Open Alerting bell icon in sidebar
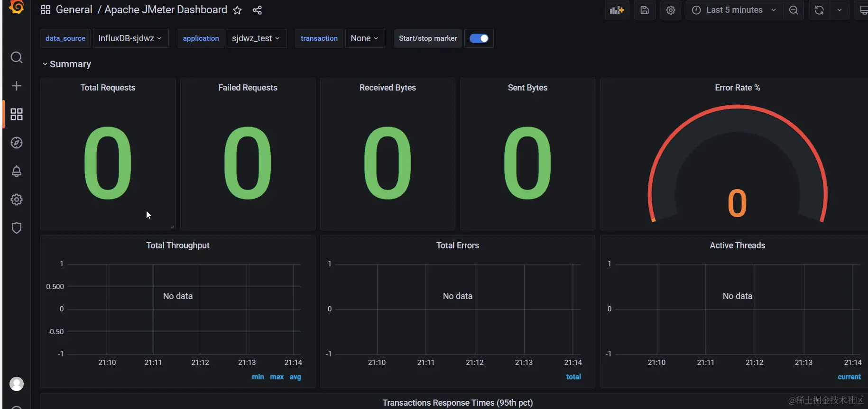Screen dimensions: 868x409 [17, 171]
